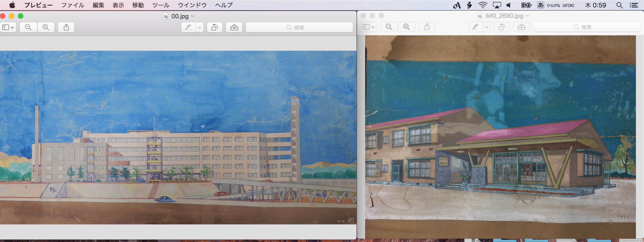This screenshot has width=644, height=242.
Task: Open the 00.jpg title dropdown chevron
Action: pyautogui.click(x=193, y=16)
